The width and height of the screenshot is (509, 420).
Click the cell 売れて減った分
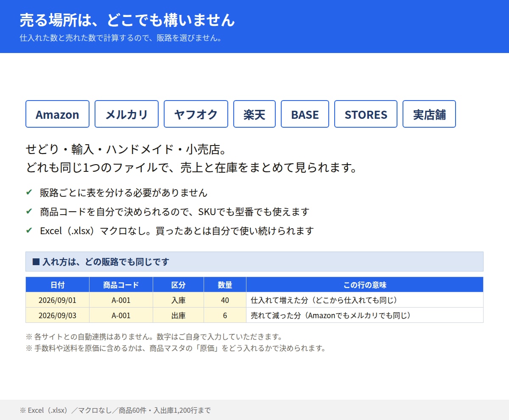coord(365,315)
